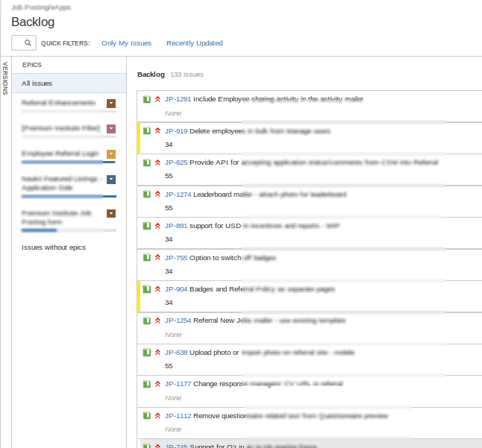482x448 pixels.
Task: Click None estimate under JP-1177
Action: click(173, 398)
